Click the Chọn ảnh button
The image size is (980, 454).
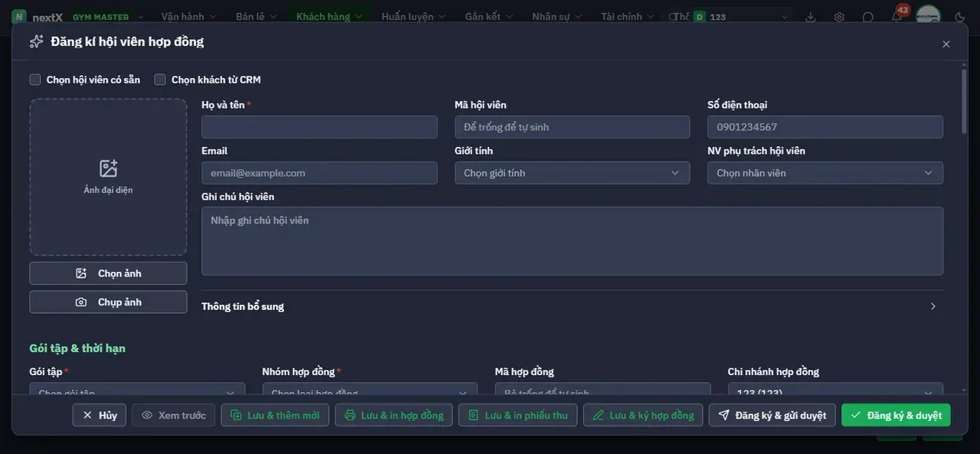click(108, 273)
